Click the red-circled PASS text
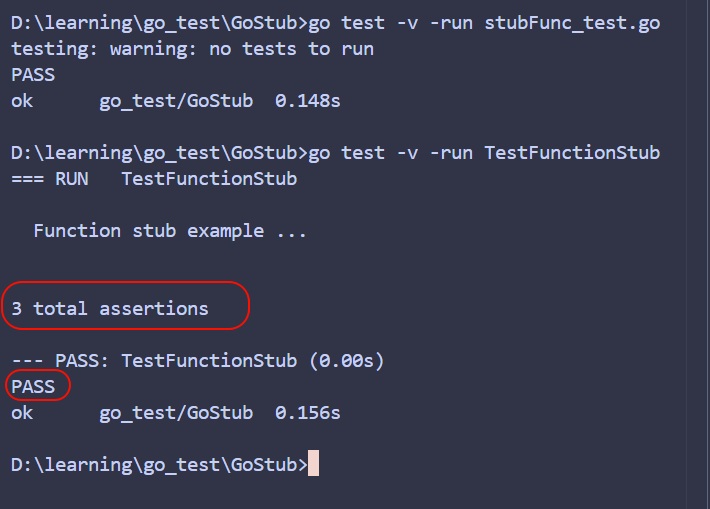This screenshot has width=710, height=509. point(33,386)
